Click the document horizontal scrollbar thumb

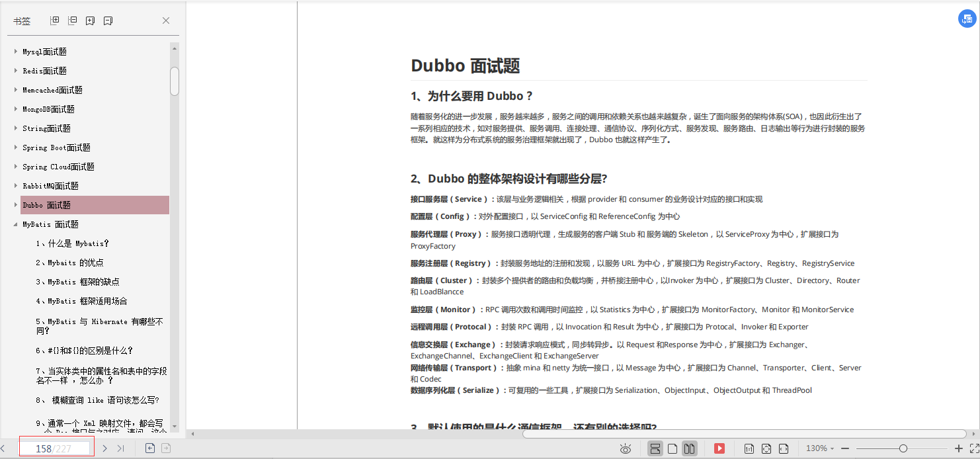[x=745, y=434]
